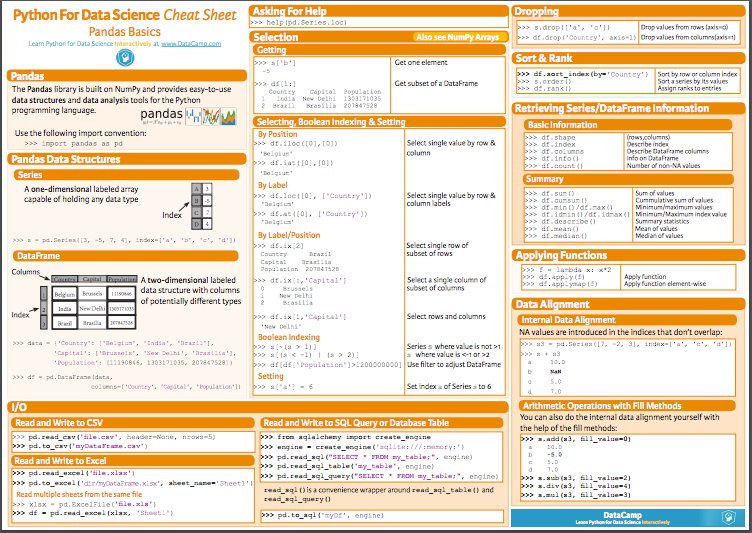
Task: Click the 'Also see NumPy Arrays' badge
Action: click(458, 37)
